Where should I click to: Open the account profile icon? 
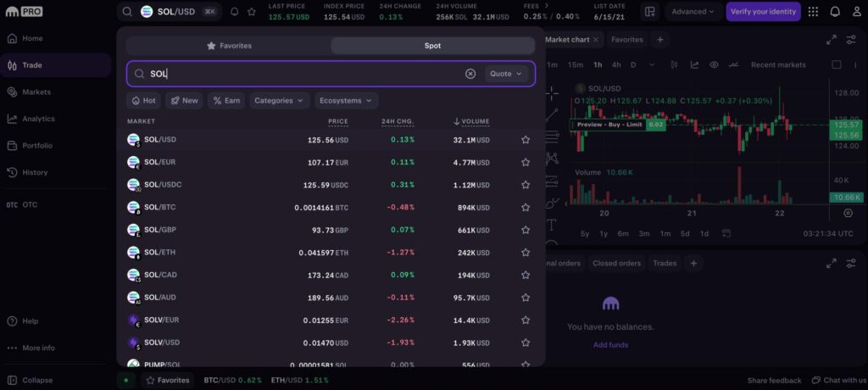click(856, 12)
